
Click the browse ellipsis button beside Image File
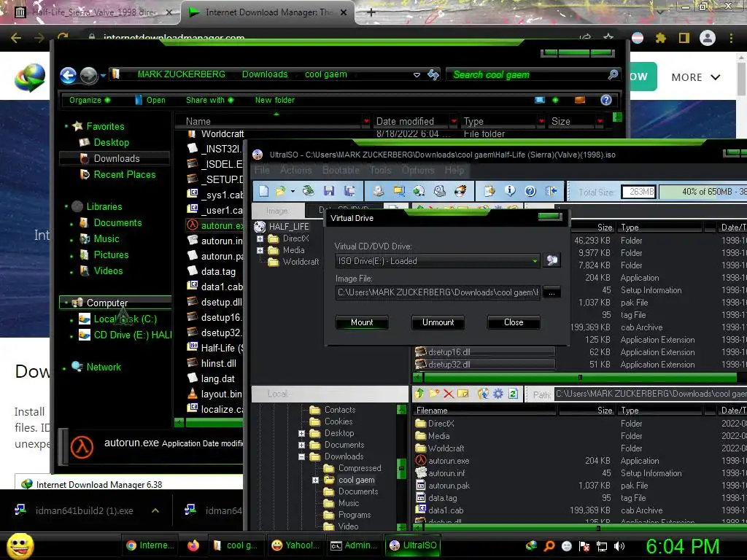(x=551, y=292)
